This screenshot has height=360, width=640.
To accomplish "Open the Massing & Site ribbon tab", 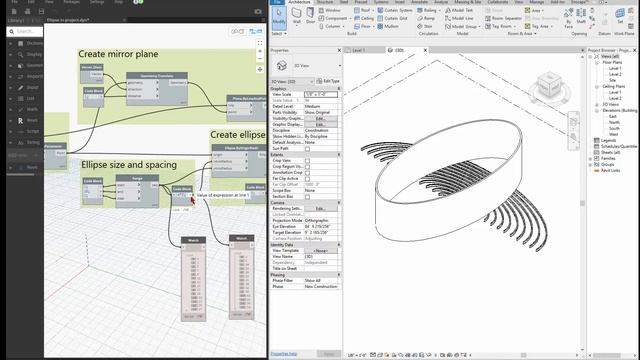I will (x=468, y=2).
